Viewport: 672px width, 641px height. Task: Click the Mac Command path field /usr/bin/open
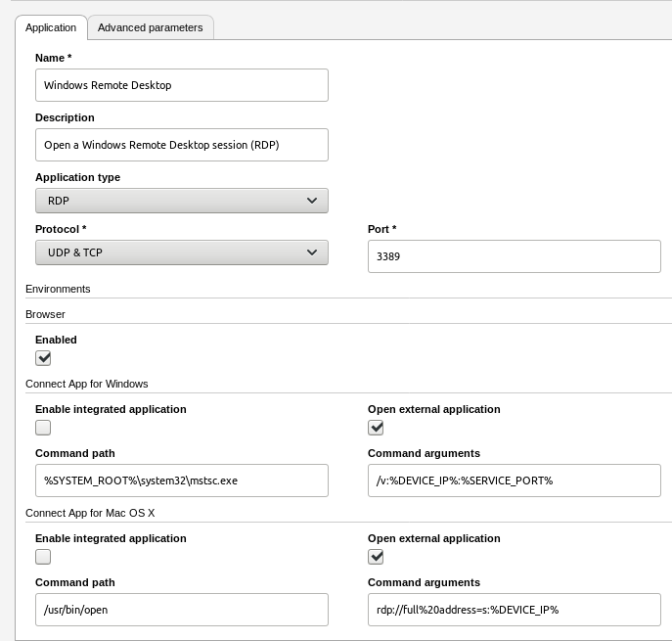point(181,610)
